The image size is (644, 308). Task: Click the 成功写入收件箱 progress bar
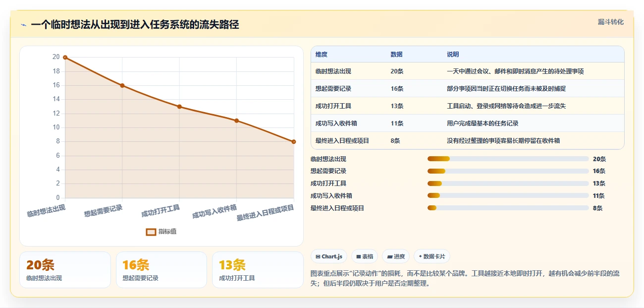tap(508, 195)
